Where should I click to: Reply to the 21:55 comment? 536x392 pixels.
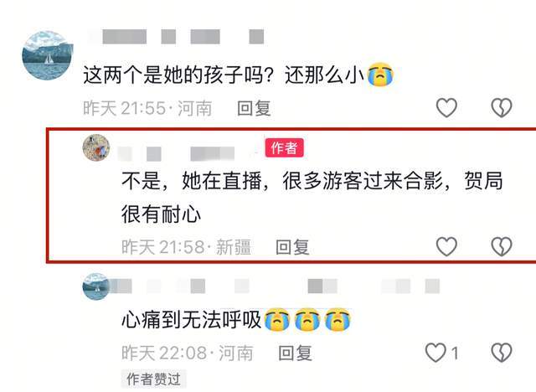254,108
